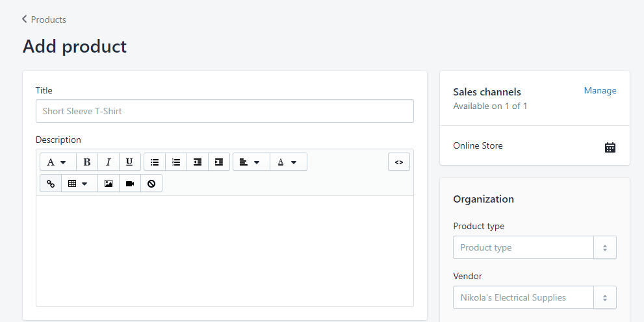
Task: Open the text formatting dropdown
Action: click(x=57, y=162)
